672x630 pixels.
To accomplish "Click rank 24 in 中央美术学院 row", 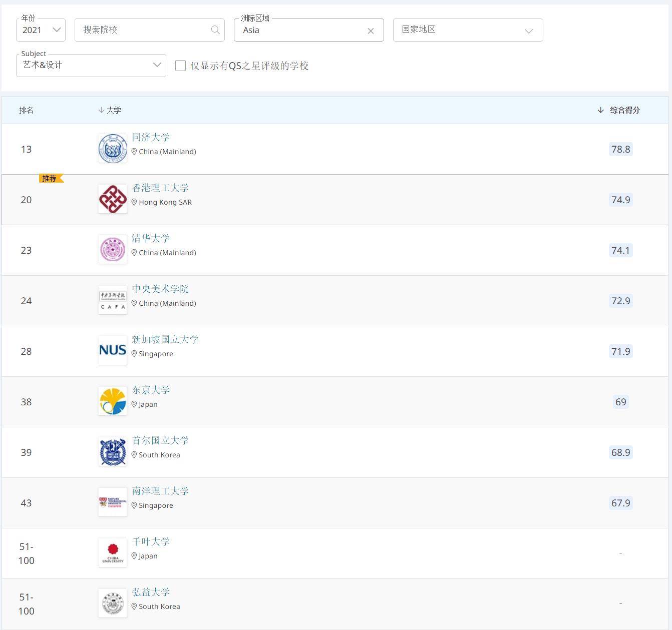I will point(26,301).
